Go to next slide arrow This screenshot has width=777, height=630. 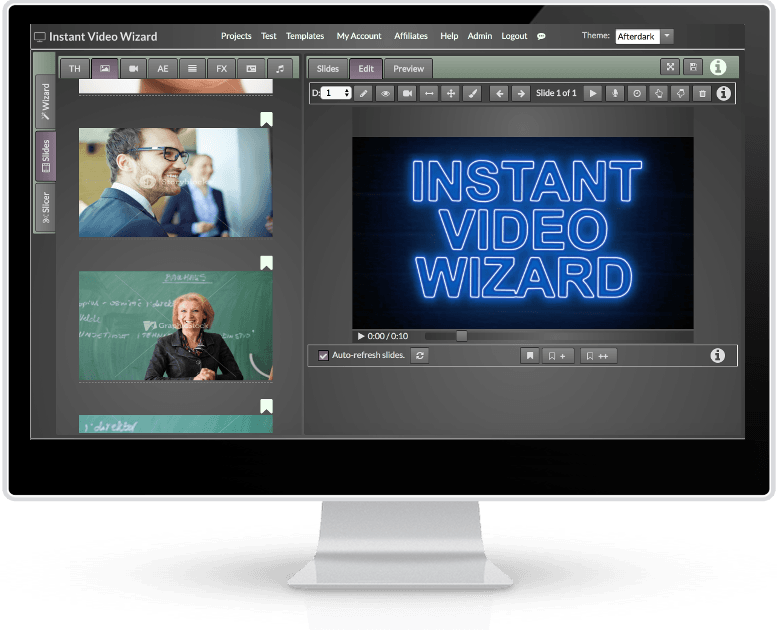tap(521, 93)
